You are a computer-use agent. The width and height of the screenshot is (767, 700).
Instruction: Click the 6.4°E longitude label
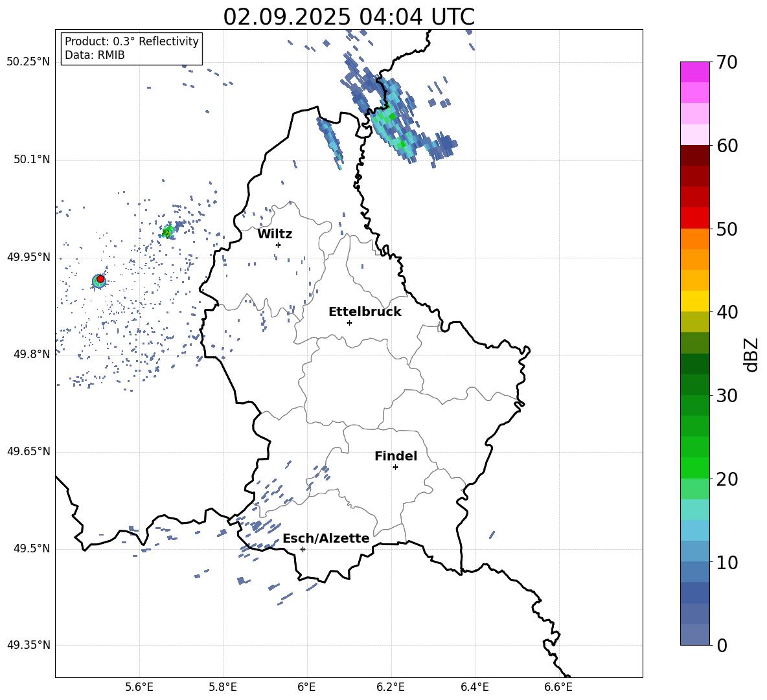pos(474,687)
